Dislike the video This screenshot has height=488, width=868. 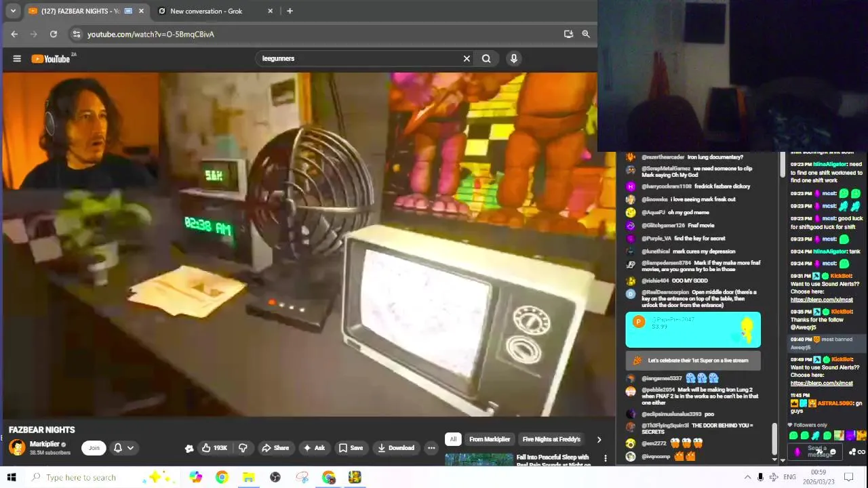[243, 448]
